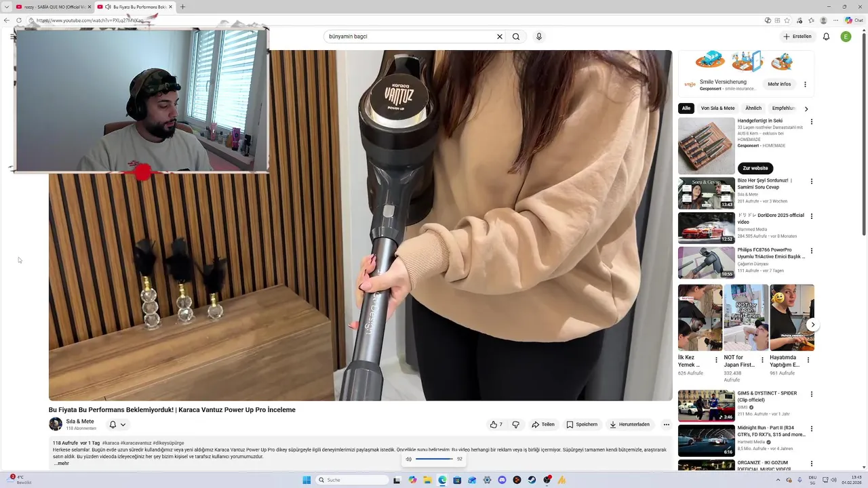Open Copilot Chat in Edge toolbar

[x=854, y=20]
